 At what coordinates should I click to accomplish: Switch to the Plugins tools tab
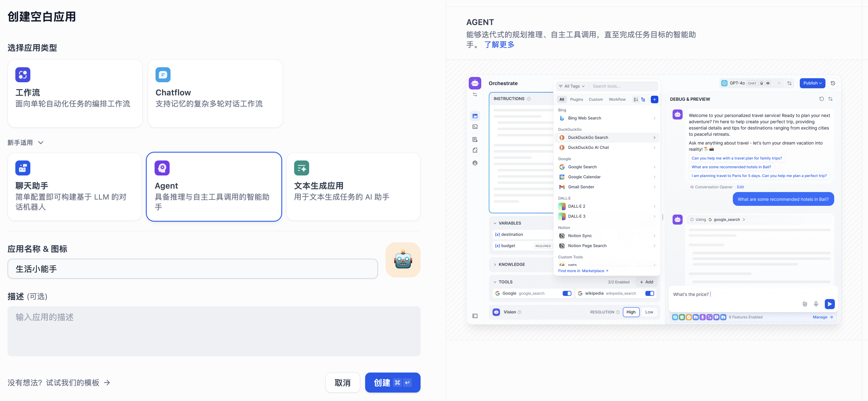point(576,99)
